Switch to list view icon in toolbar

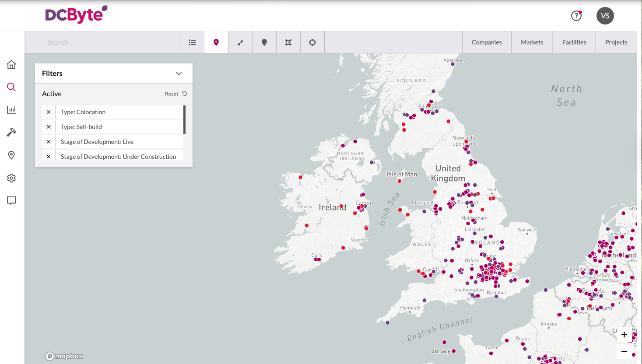coord(192,42)
